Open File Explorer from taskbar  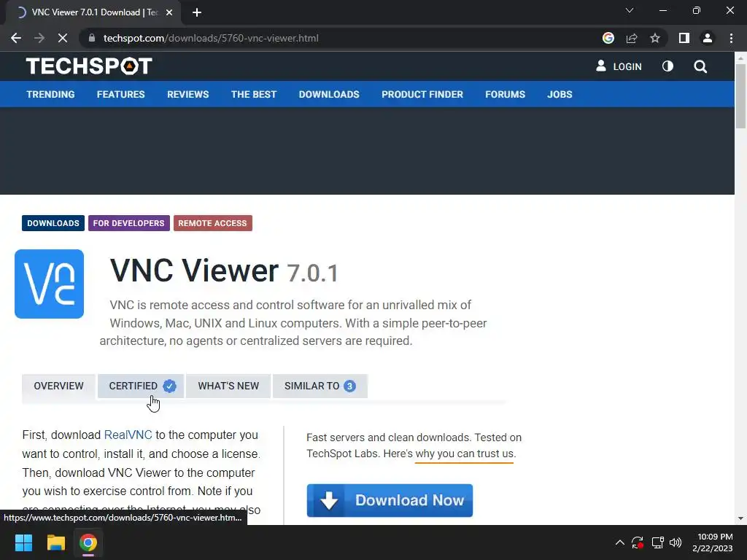55,542
